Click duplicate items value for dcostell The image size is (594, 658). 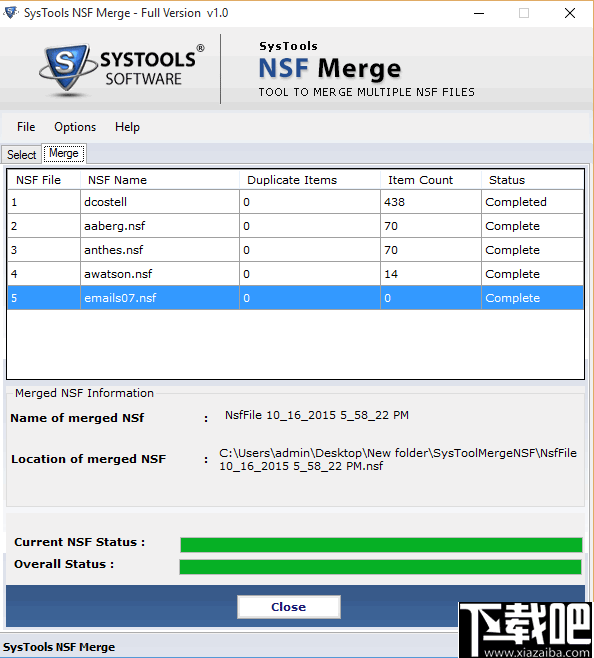click(310, 202)
